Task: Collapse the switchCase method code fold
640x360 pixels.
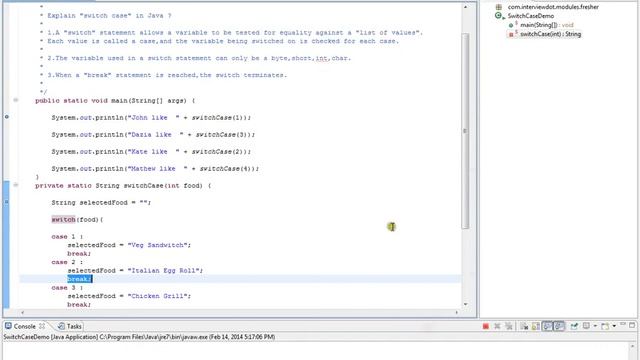Action: click(16, 185)
